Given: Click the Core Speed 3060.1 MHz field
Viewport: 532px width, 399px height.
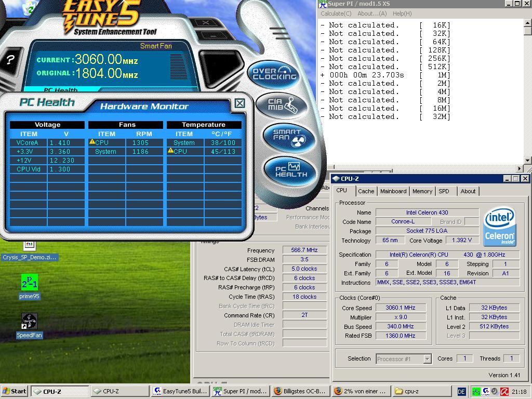Looking at the screenshot, I should [401, 308].
